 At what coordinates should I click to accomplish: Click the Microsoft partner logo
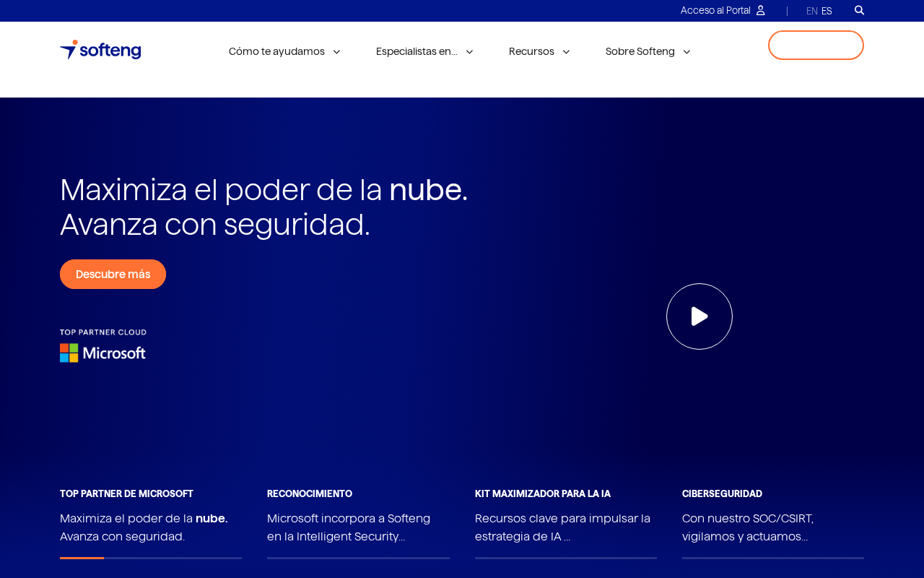(103, 346)
